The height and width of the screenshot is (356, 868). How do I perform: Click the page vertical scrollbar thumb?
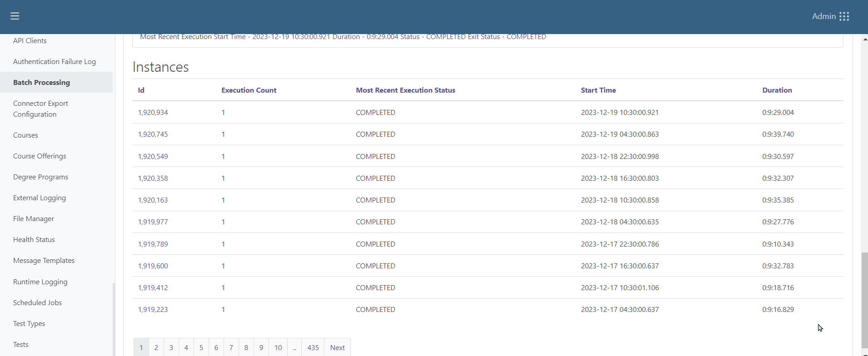[x=865, y=300]
